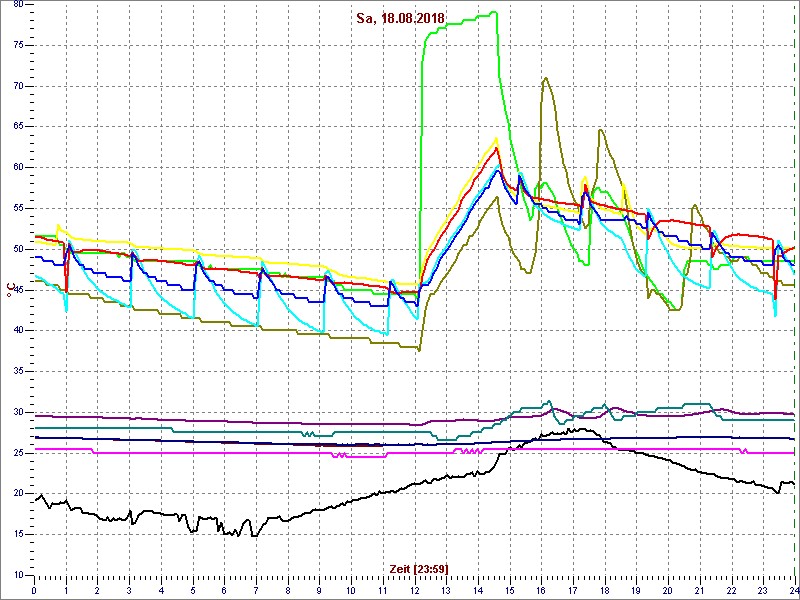Select the y-axis value label "25"

coord(18,453)
